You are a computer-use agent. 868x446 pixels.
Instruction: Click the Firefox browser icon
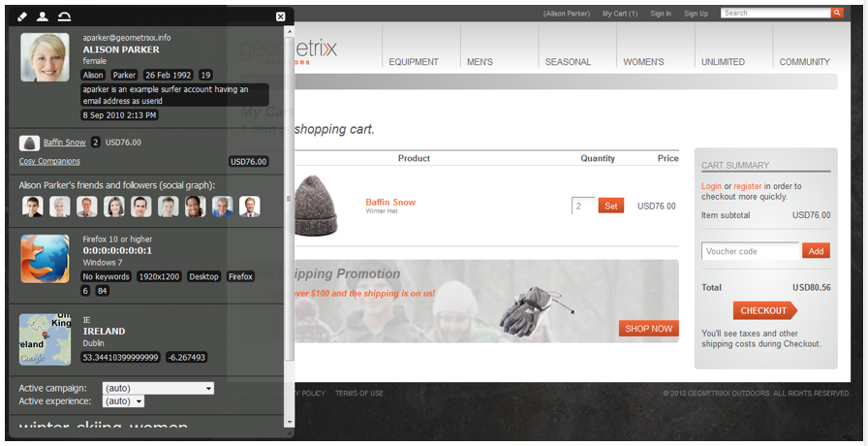45,258
